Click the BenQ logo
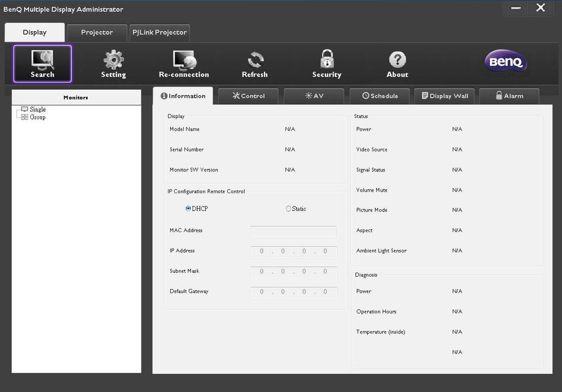Image resolution: width=562 pixels, height=392 pixels. [505, 60]
